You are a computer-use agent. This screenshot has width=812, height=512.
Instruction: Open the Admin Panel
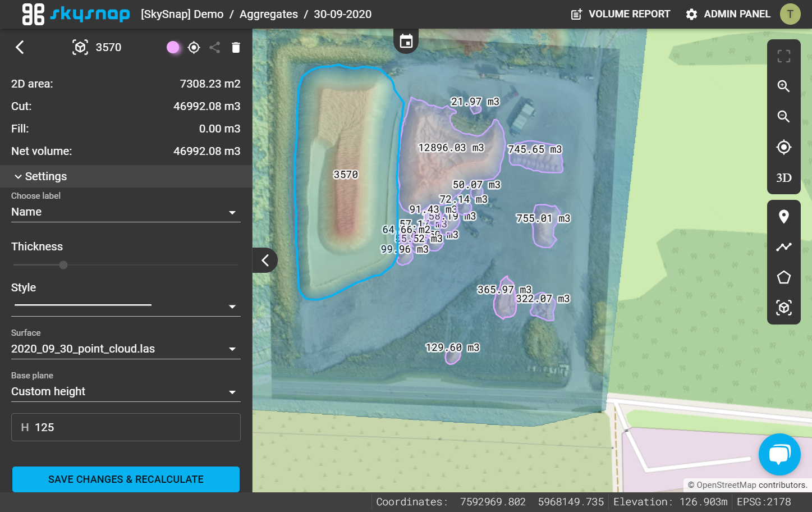tap(728, 14)
